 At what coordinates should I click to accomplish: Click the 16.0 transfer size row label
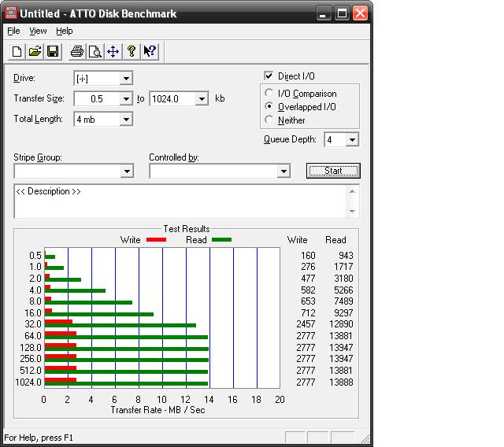click(x=33, y=312)
